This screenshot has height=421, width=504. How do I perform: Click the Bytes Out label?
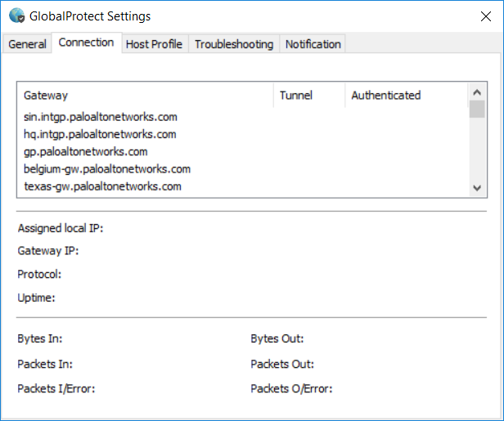tap(277, 338)
